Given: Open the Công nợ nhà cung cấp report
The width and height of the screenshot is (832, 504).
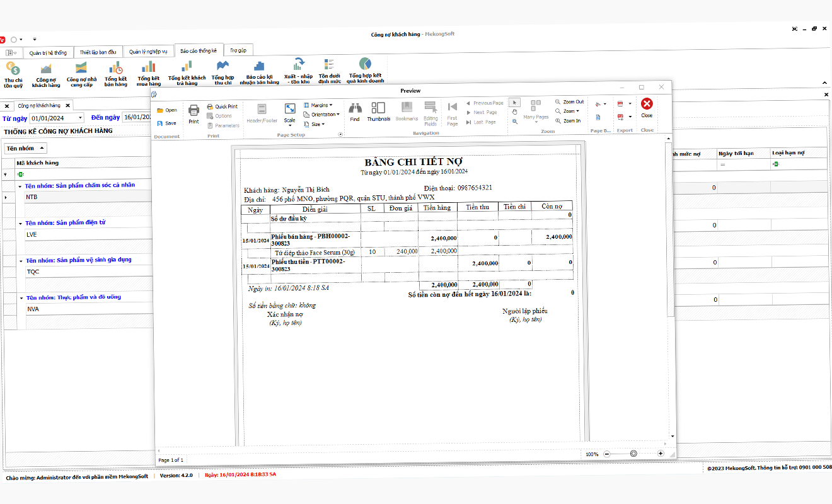Looking at the screenshot, I should (x=81, y=72).
